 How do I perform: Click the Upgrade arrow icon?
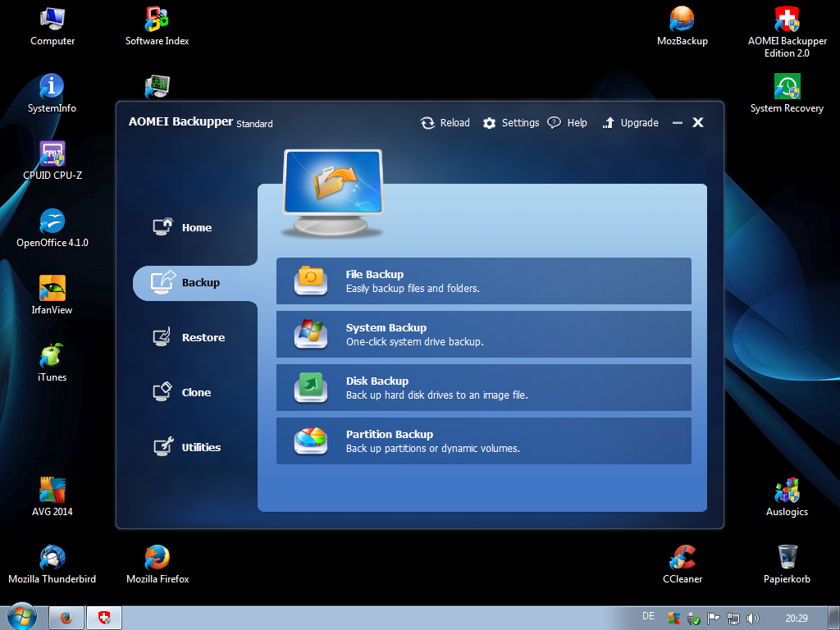tap(608, 123)
